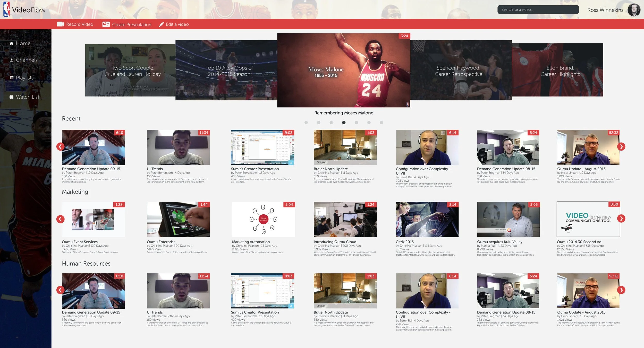
Task: Select Channels from the sidebar menu
Action: [x=27, y=60]
